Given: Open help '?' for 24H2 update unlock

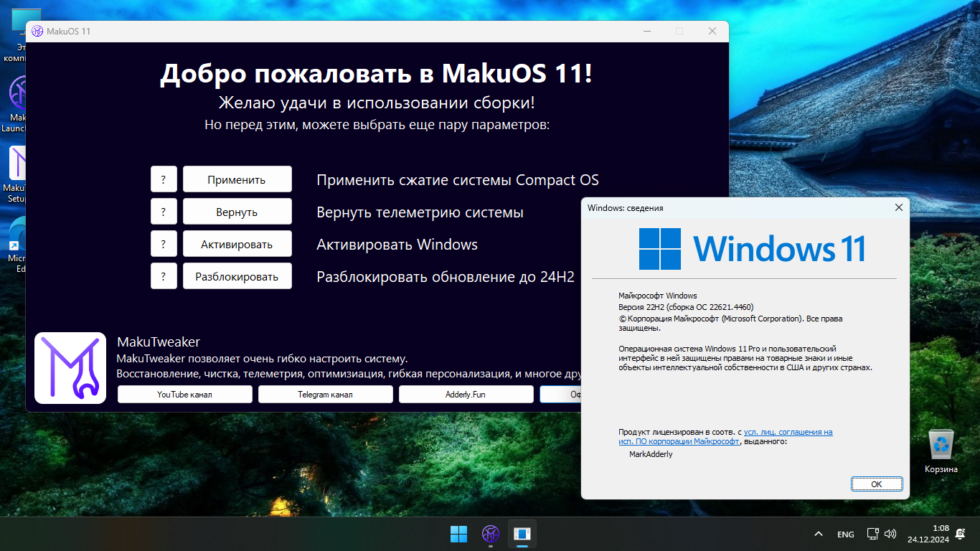Looking at the screenshot, I should pos(164,276).
